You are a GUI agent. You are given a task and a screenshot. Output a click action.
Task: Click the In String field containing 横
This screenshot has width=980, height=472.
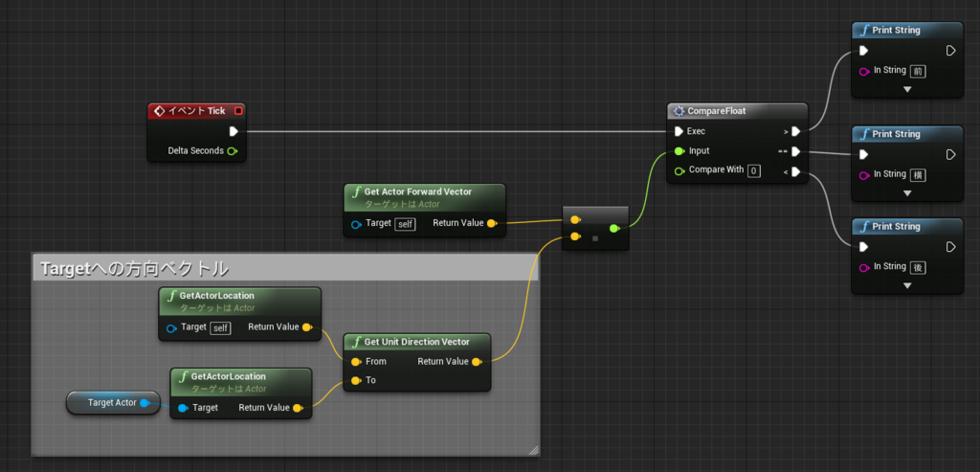pos(918,175)
